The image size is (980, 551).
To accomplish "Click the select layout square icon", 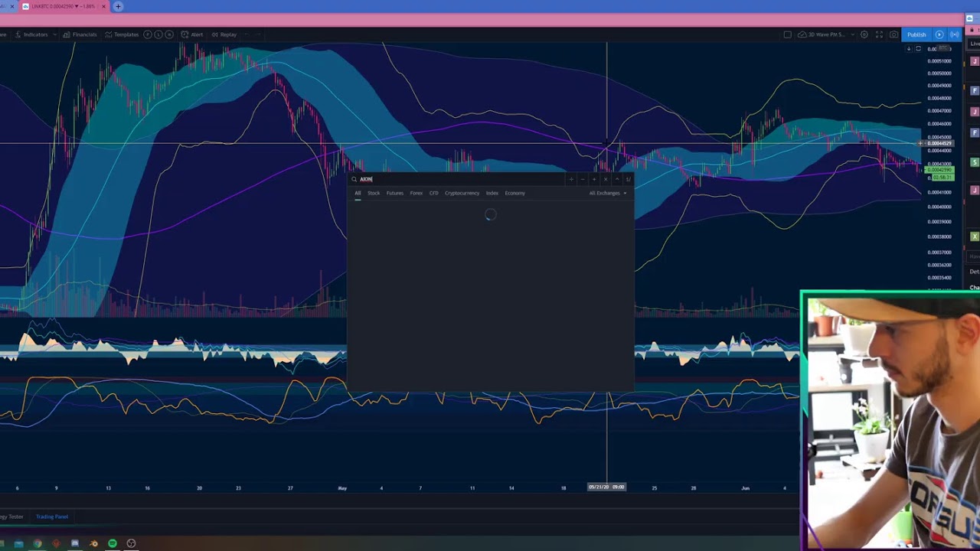I will point(787,34).
